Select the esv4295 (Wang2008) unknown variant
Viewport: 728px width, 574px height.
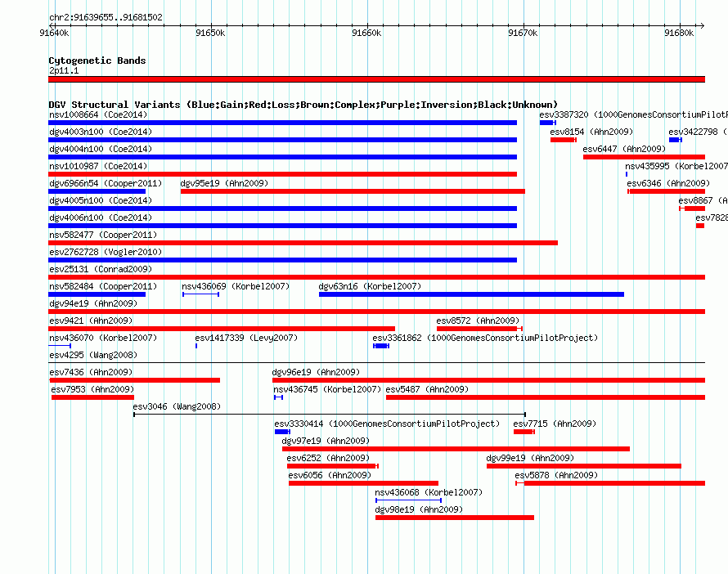376,363
